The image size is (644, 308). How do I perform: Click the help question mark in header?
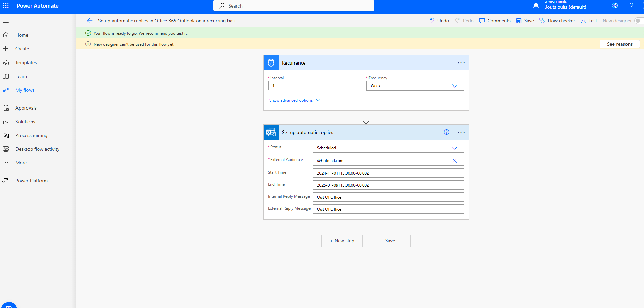pos(631,5)
